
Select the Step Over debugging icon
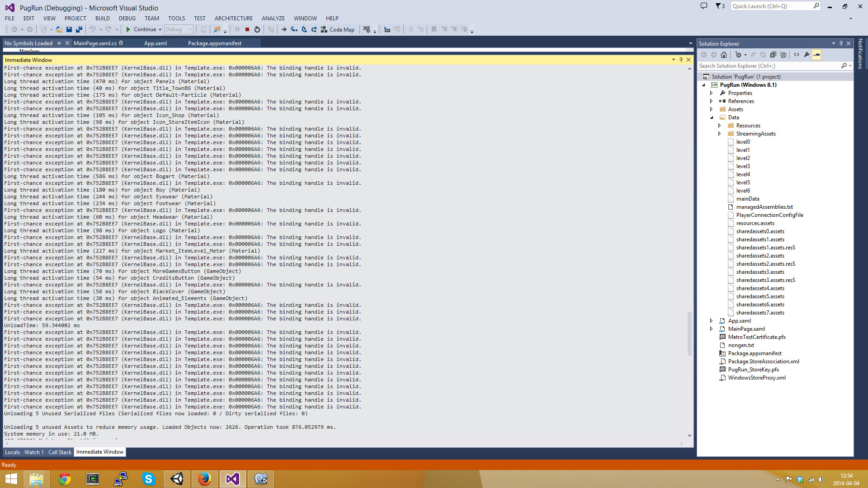(304, 29)
